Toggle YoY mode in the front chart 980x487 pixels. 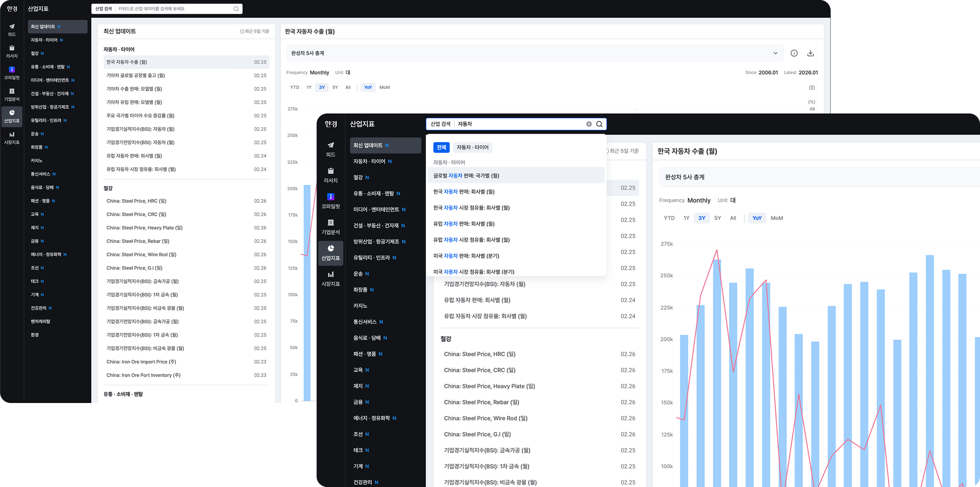[757, 218]
